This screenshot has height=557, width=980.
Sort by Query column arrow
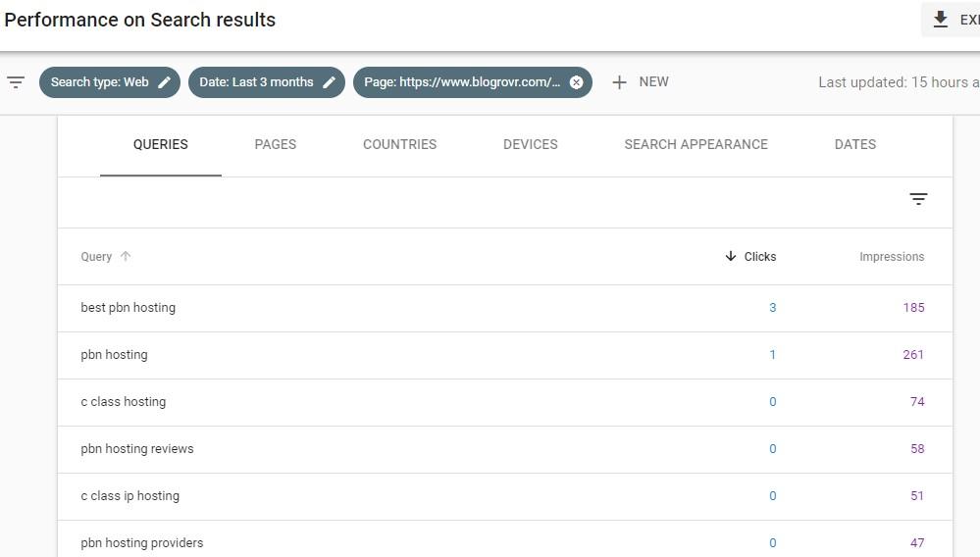pos(126,257)
